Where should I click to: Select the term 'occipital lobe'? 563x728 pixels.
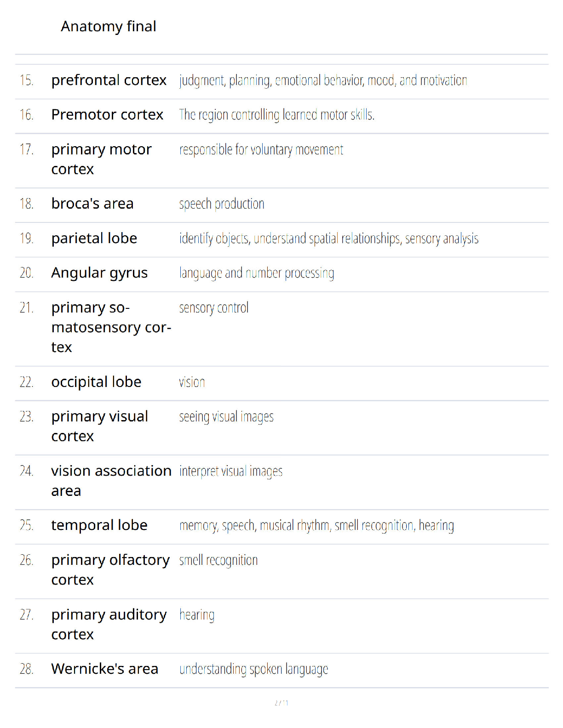(96, 382)
